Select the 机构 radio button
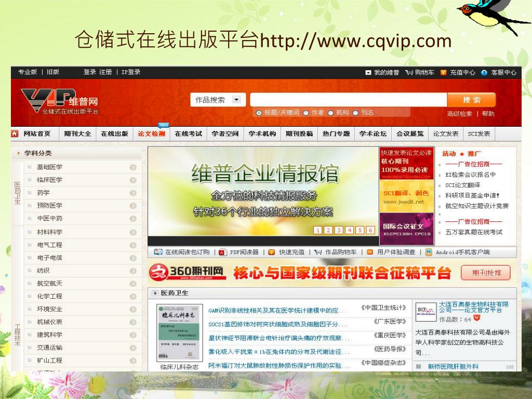 click(331, 113)
